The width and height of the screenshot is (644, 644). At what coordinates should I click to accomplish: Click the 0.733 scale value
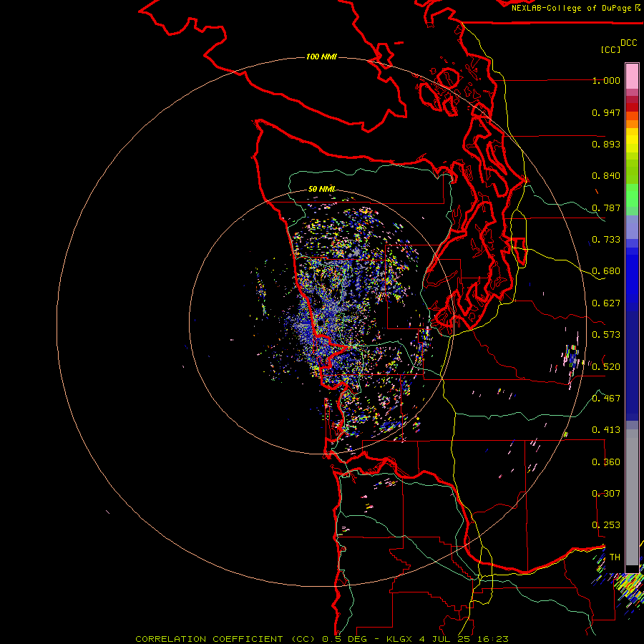click(606, 240)
